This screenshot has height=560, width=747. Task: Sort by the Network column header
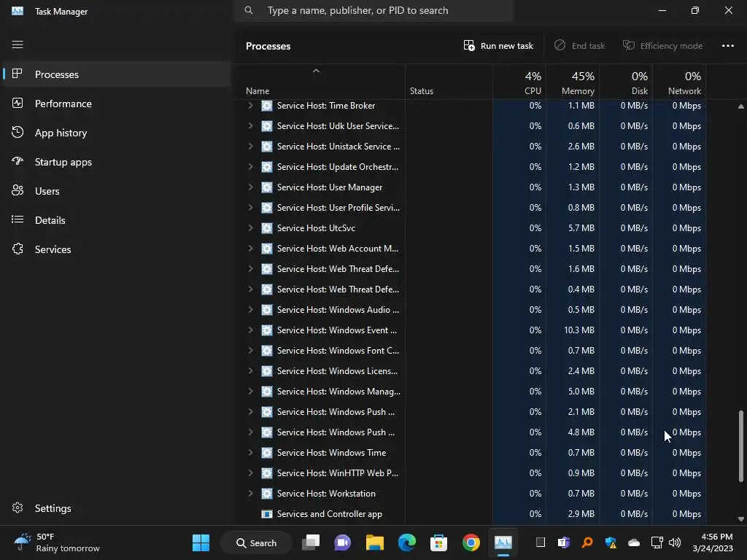point(679,83)
